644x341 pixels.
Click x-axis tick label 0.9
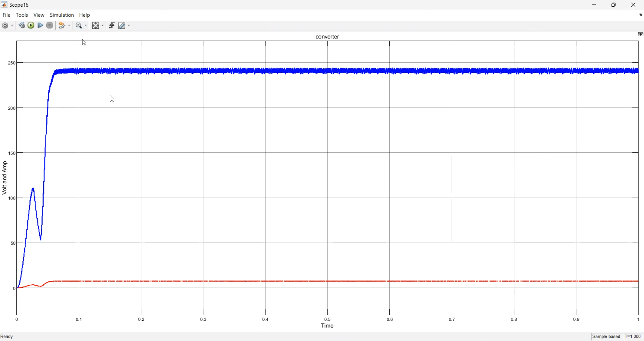pos(576,319)
